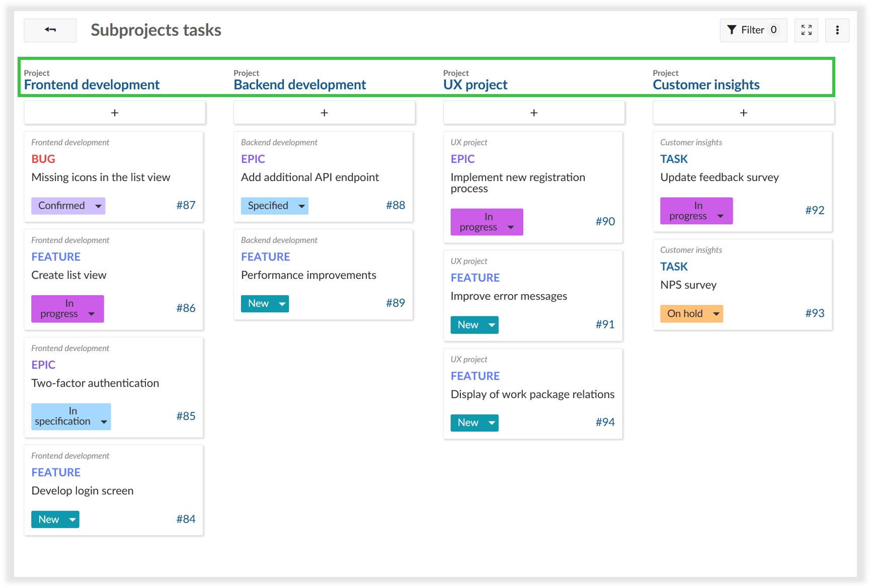This screenshot has height=588, width=871.
Task: Click the In progress badge on Create list view
Action: [x=67, y=308]
